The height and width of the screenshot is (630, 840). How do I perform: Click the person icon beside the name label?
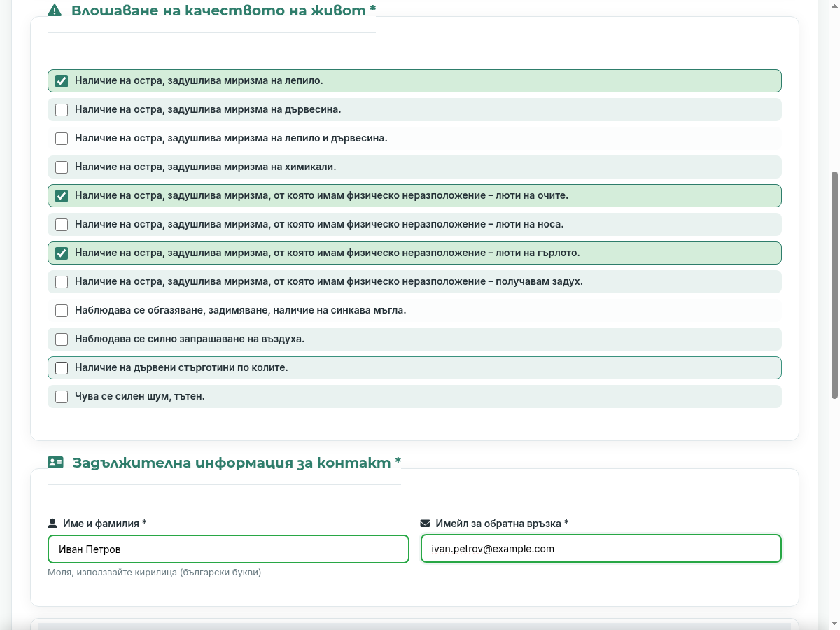(x=52, y=524)
